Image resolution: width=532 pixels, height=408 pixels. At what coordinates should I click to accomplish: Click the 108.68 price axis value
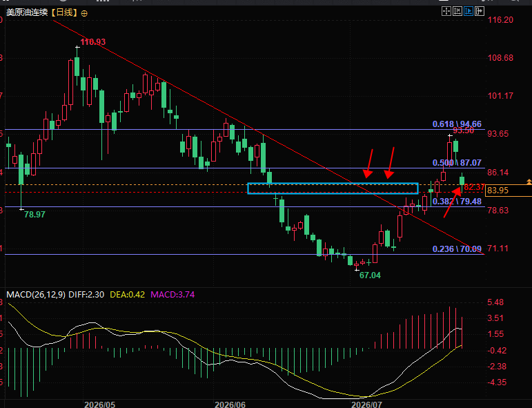(x=500, y=58)
